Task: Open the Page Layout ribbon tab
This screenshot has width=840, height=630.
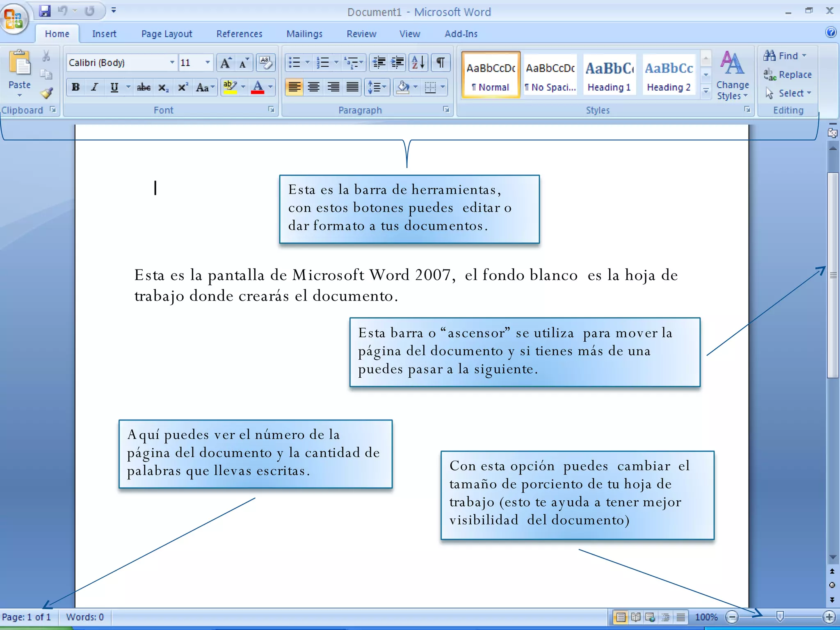Action: (x=167, y=34)
